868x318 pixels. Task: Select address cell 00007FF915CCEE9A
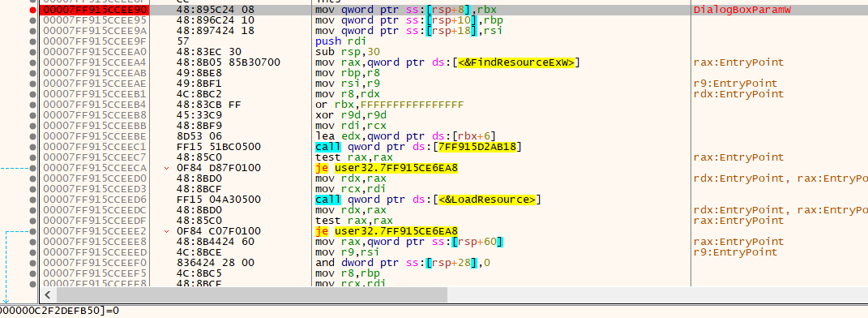coord(95,31)
